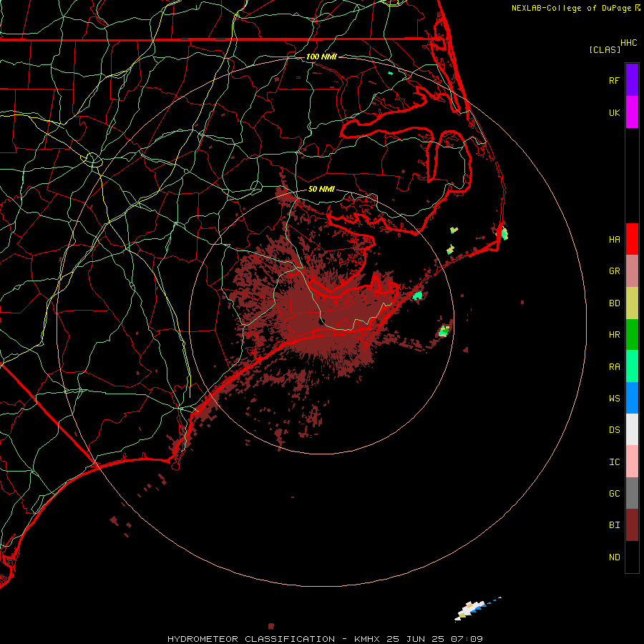Click the ND black legend swatch
Viewport: 644px width, 644px height.
[632, 557]
